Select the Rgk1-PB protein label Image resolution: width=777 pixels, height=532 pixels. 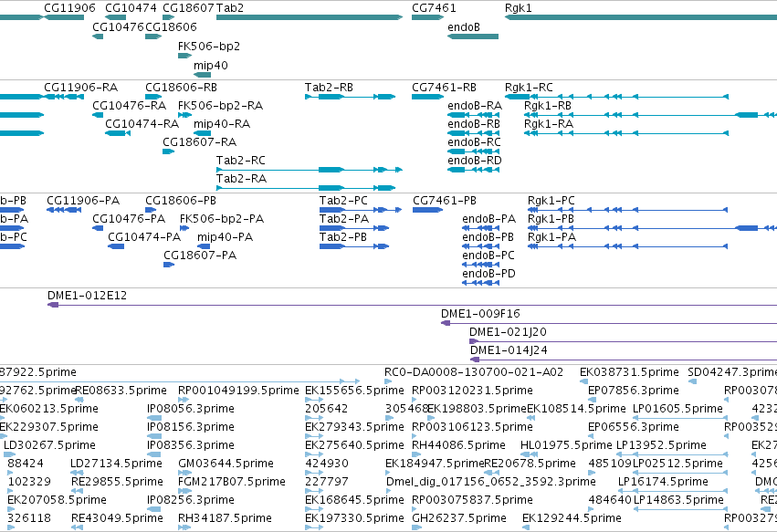coord(551,219)
